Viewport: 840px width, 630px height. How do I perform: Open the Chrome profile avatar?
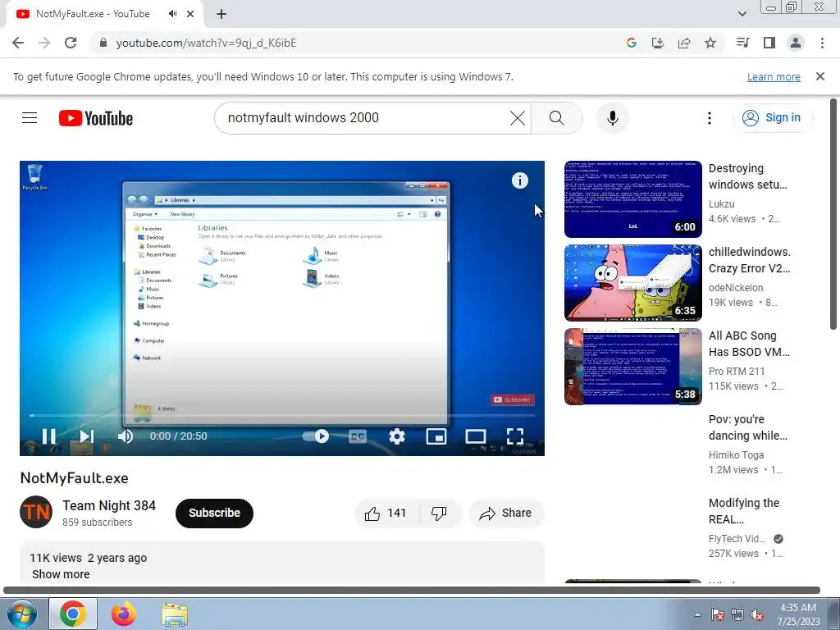point(796,43)
